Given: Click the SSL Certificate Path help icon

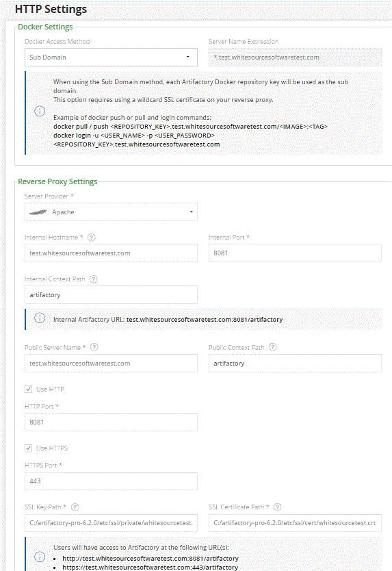Looking at the screenshot, I should coord(277,507).
